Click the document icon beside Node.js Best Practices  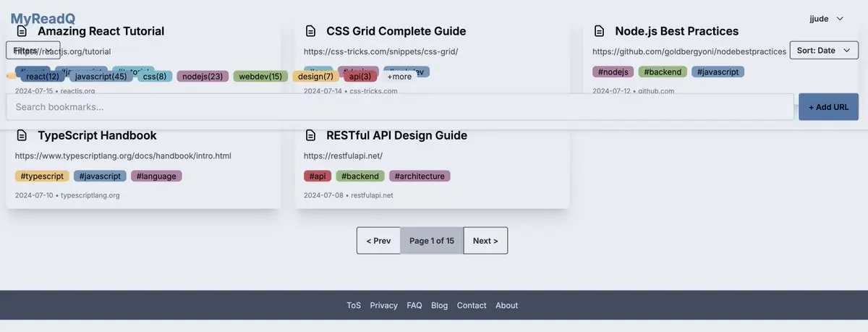click(599, 31)
